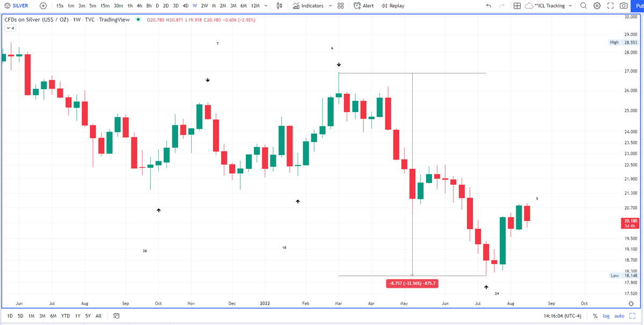Select the active W weekly timeframe
Image resolution: width=644 pixels, height=325 pixels.
tap(194, 5)
